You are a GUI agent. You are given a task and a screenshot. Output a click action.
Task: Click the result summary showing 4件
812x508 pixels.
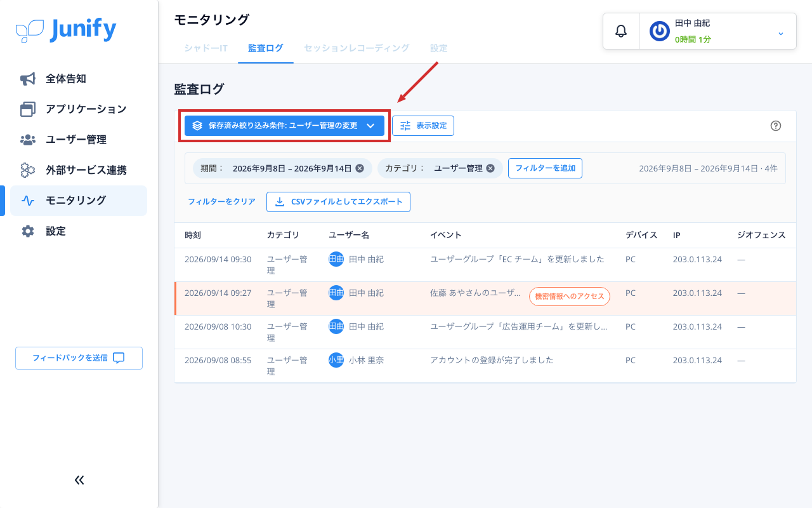(708, 168)
